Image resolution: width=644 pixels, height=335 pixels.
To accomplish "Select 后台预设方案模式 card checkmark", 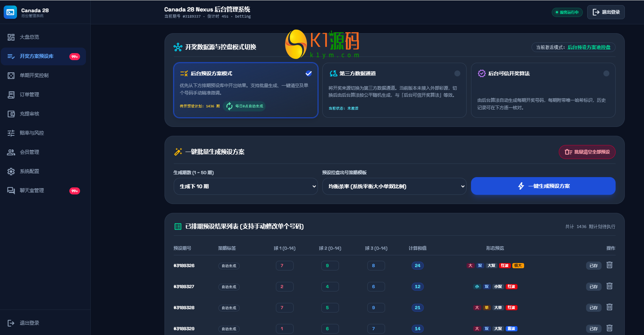I will 309,73.
